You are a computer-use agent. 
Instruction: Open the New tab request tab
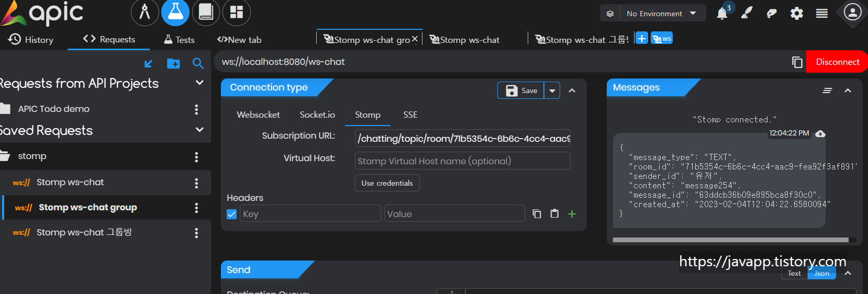click(x=239, y=40)
